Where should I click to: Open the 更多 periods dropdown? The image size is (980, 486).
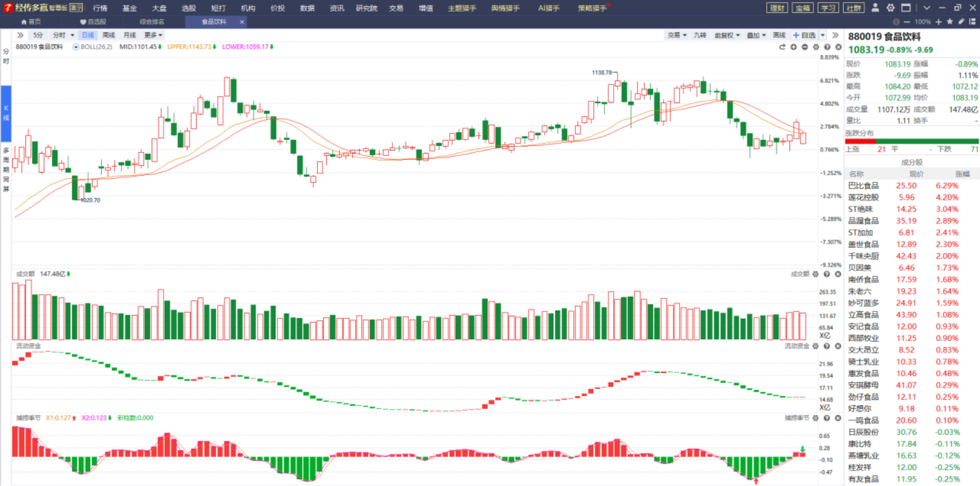click(x=153, y=35)
